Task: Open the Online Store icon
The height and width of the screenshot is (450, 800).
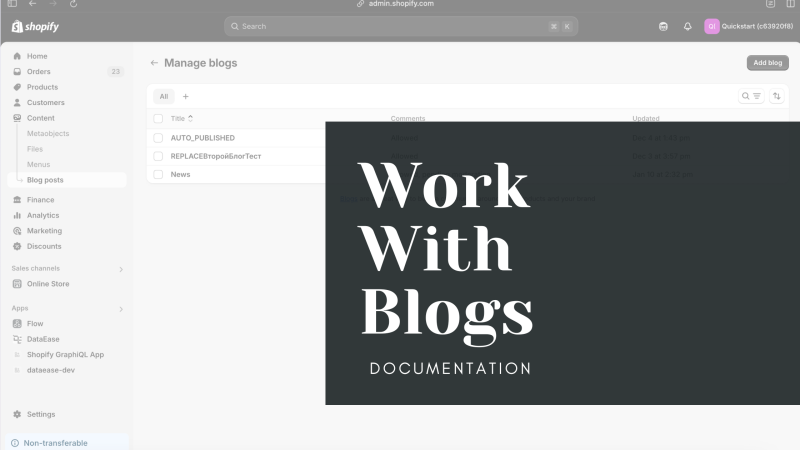Action: coord(17,284)
